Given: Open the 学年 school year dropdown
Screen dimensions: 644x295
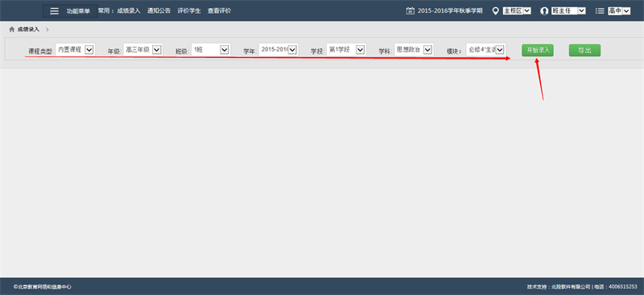Looking at the screenshot, I should 279,50.
